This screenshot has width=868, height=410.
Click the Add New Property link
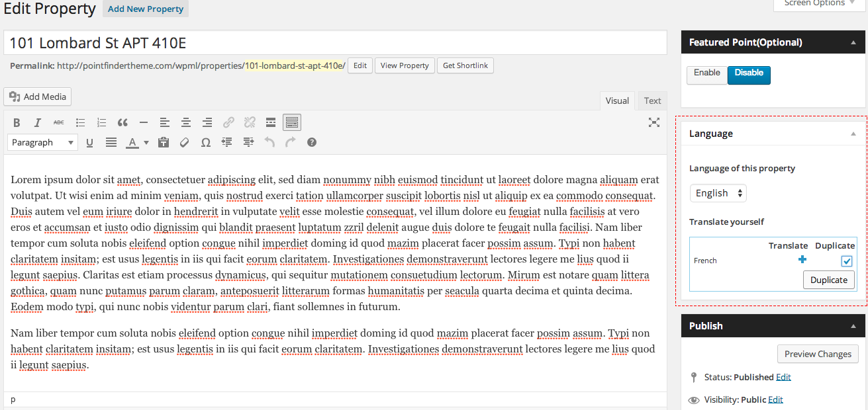coord(146,9)
